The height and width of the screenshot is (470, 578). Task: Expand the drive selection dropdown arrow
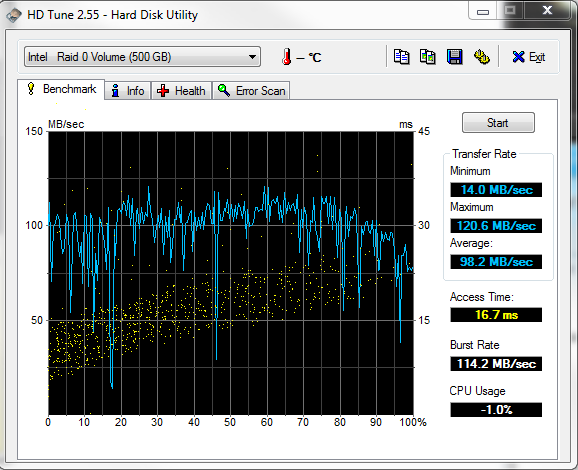pyautogui.click(x=252, y=57)
